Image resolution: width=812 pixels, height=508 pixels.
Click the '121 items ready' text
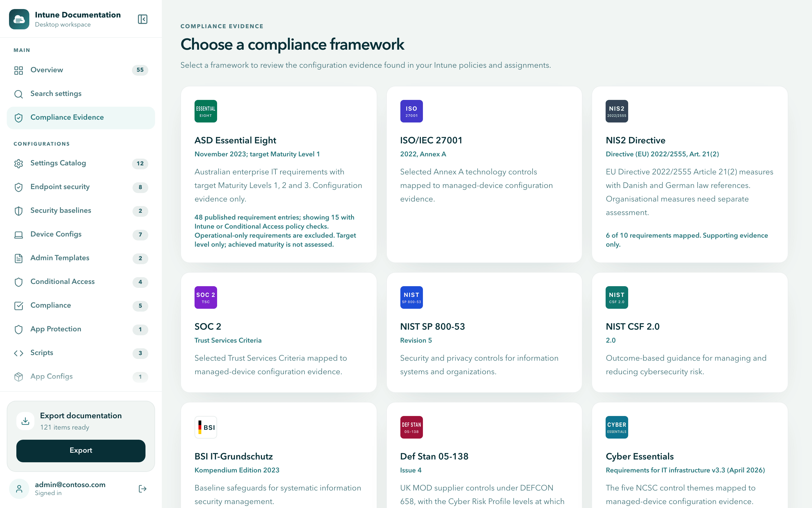(x=65, y=427)
